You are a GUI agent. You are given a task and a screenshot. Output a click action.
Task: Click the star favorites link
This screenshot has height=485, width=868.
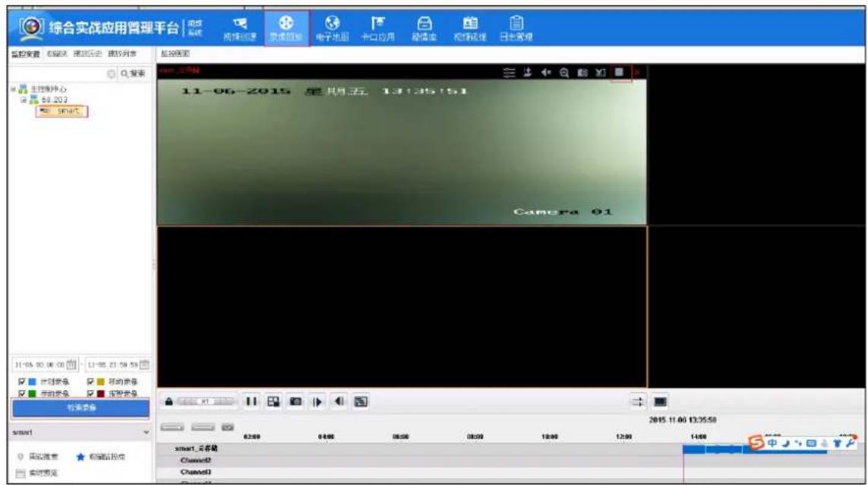[x=100, y=457]
